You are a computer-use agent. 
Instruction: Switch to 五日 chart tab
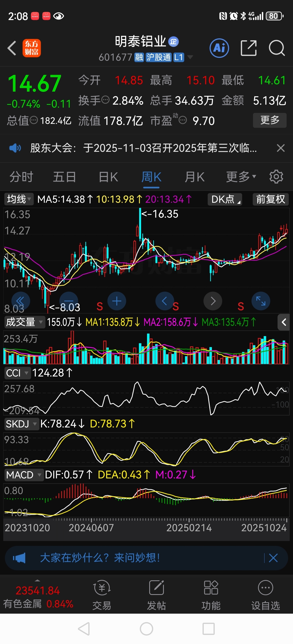click(x=65, y=177)
